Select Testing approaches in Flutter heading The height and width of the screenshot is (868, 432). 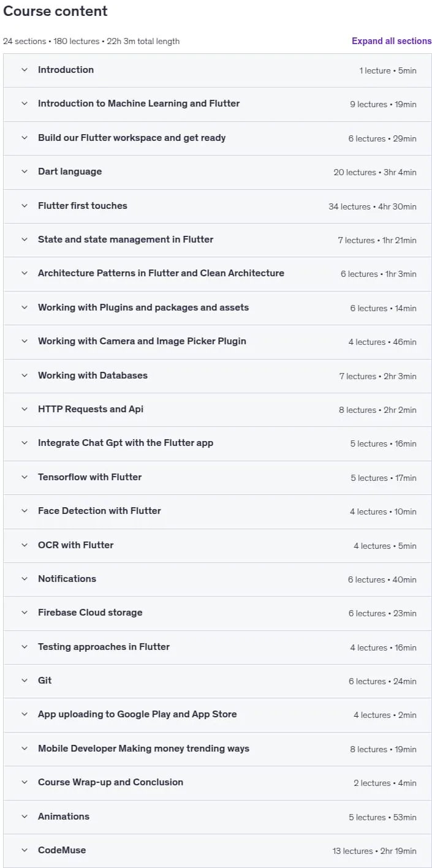tap(104, 647)
